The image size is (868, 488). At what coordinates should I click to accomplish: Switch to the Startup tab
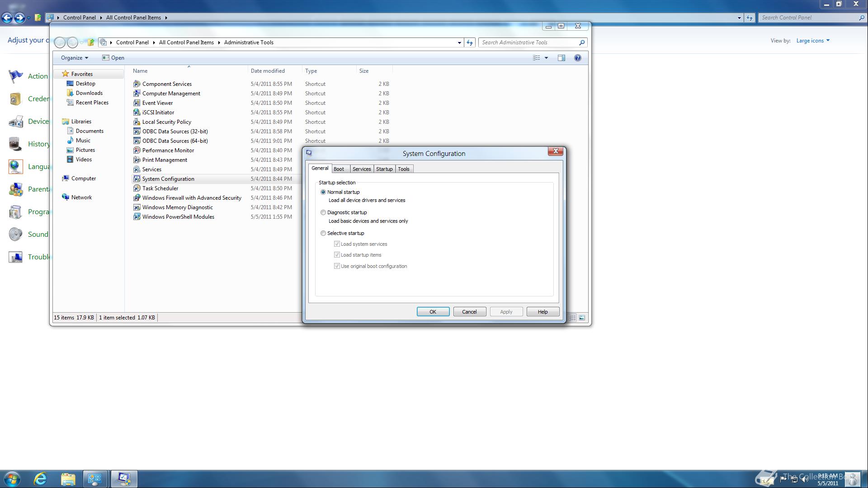[x=384, y=169]
